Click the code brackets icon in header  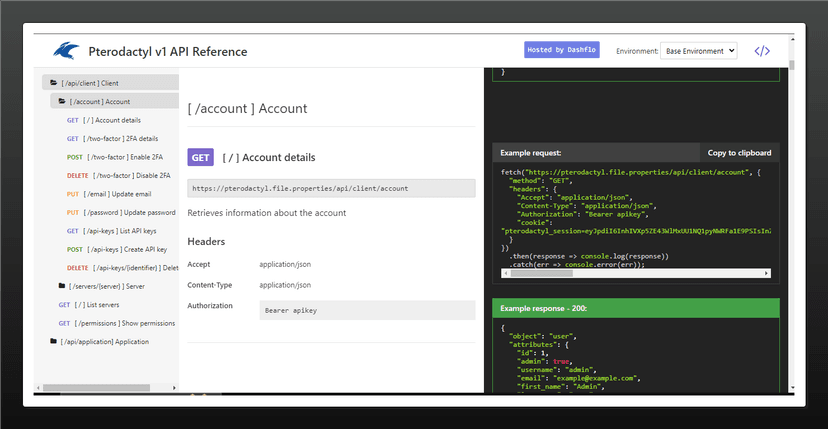[x=762, y=51]
